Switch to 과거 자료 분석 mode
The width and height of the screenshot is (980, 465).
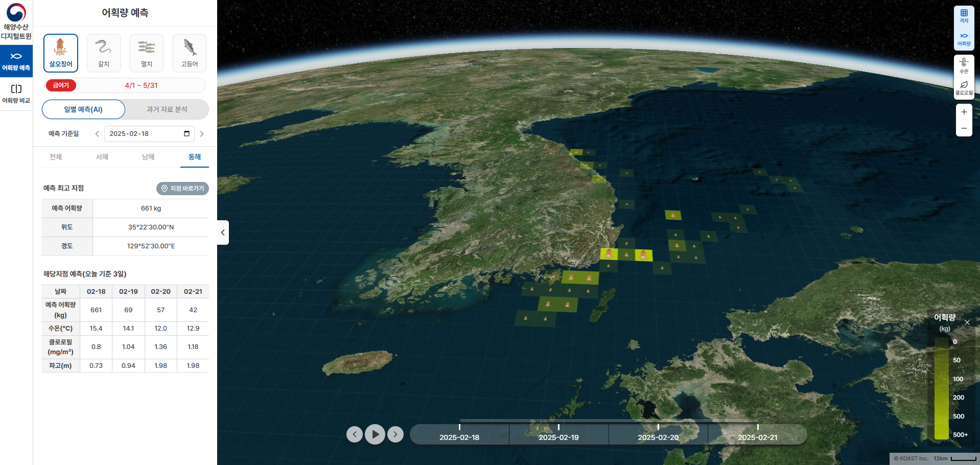[x=167, y=109]
